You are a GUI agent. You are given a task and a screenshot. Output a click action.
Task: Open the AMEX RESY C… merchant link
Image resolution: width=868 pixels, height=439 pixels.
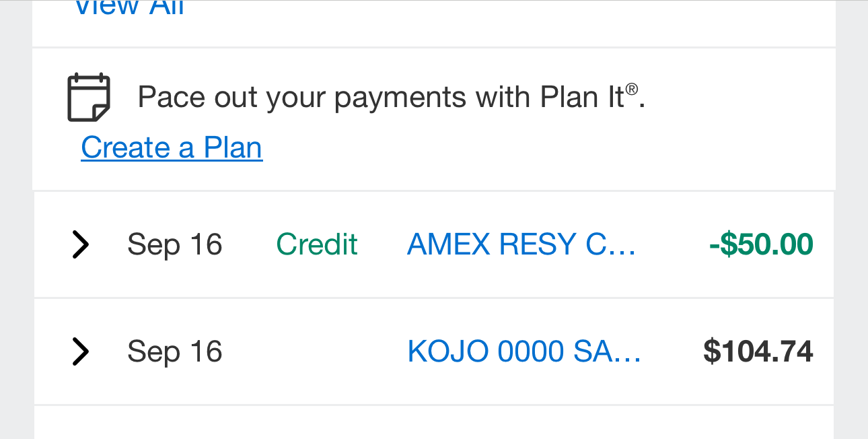pyautogui.click(x=521, y=244)
